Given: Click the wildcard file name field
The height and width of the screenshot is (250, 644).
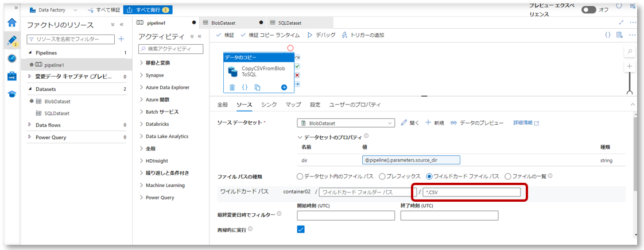Looking at the screenshot, I should coord(472,192).
